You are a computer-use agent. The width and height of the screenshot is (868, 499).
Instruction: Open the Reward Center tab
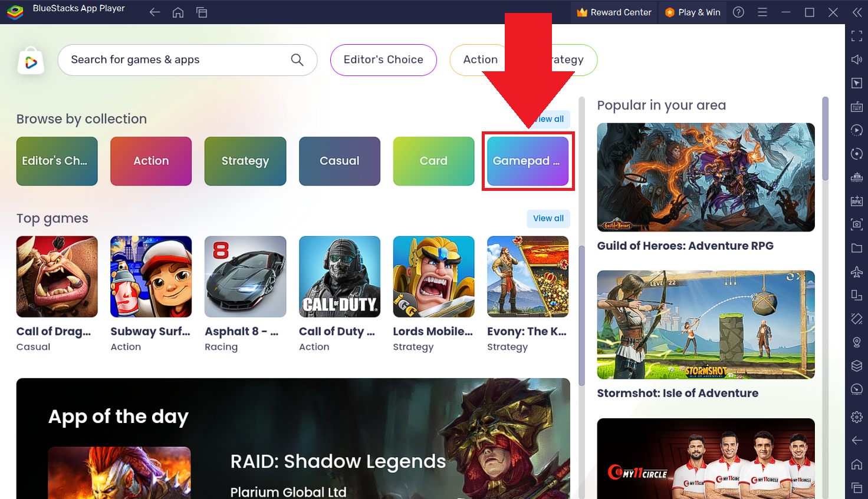[614, 12]
